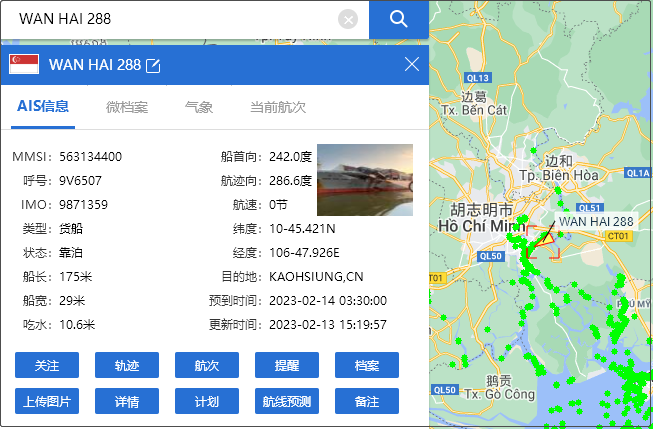Click the edit icon beside WAN HAI 288
The height and width of the screenshot is (429, 653).
[153, 66]
